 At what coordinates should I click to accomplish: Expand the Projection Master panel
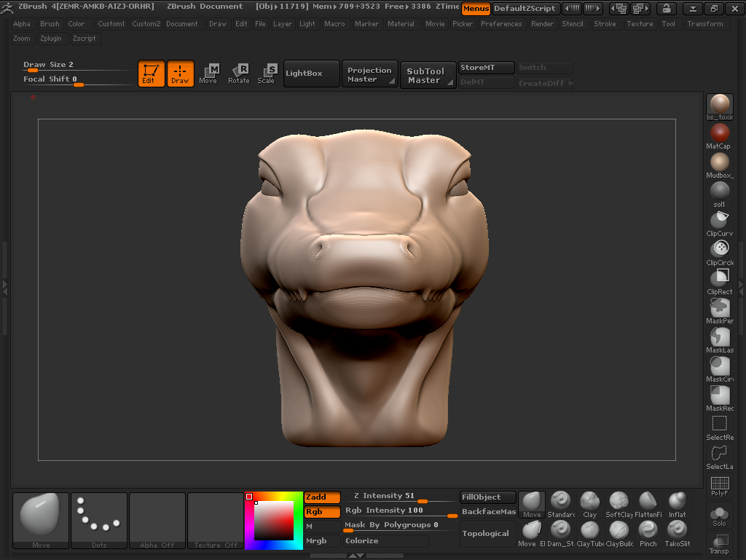pyautogui.click(x=369, y=74)
